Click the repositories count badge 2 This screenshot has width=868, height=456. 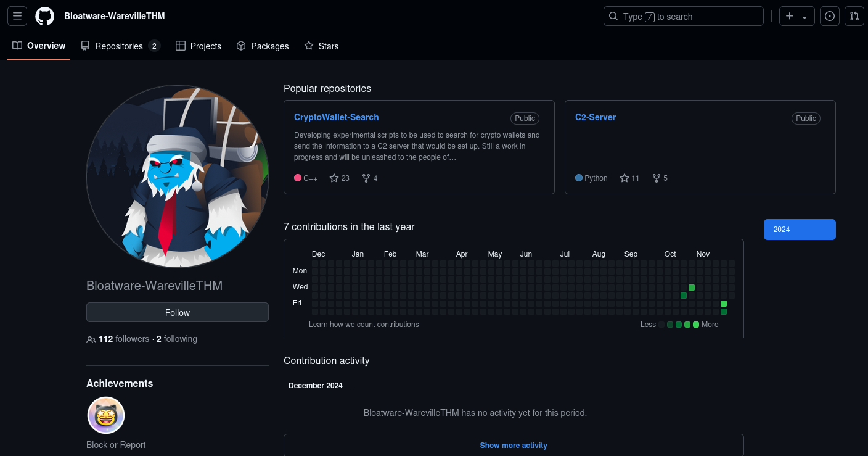point(154,46)
